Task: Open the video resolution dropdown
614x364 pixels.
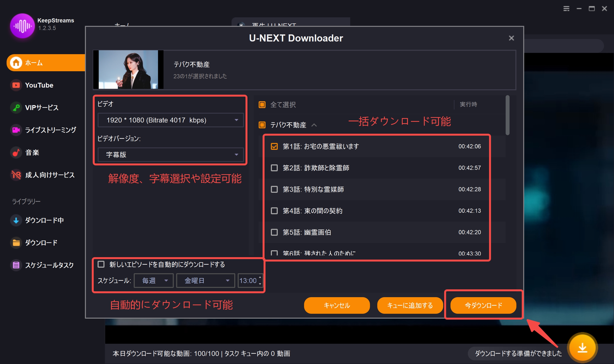Action: [x=171, y=120]
